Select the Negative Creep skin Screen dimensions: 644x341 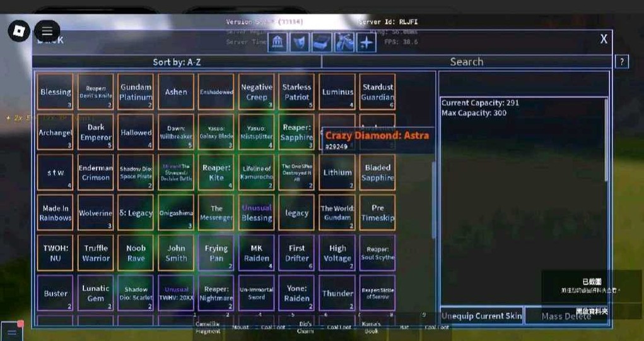(x=256, y=92)
